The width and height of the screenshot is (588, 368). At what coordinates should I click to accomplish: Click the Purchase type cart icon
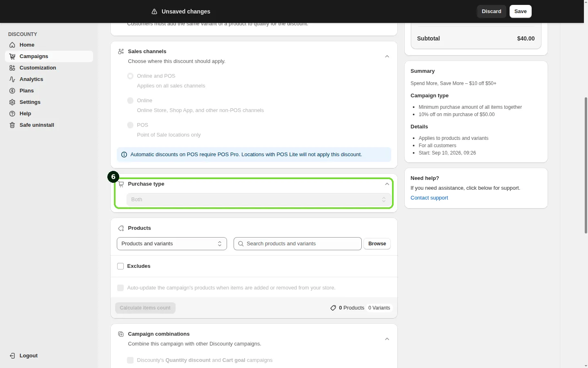121,184
